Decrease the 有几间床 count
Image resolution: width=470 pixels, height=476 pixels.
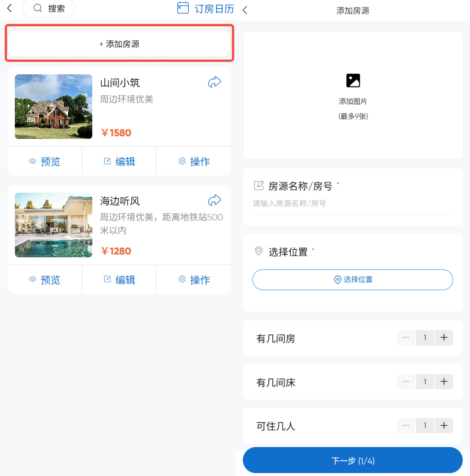(406, 382)
